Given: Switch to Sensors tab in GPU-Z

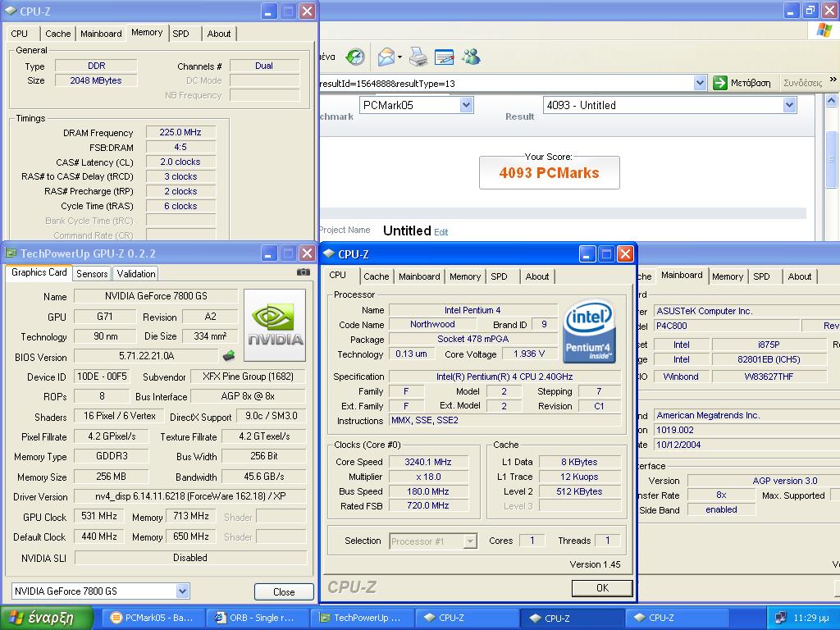Looking at the screenshot, I should coord(92,274).
